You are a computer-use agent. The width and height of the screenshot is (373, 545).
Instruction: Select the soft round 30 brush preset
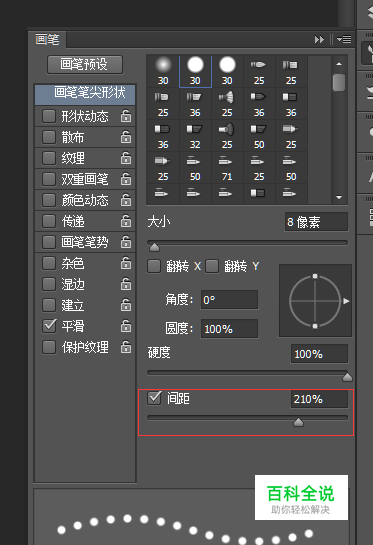tap(163, 71)
